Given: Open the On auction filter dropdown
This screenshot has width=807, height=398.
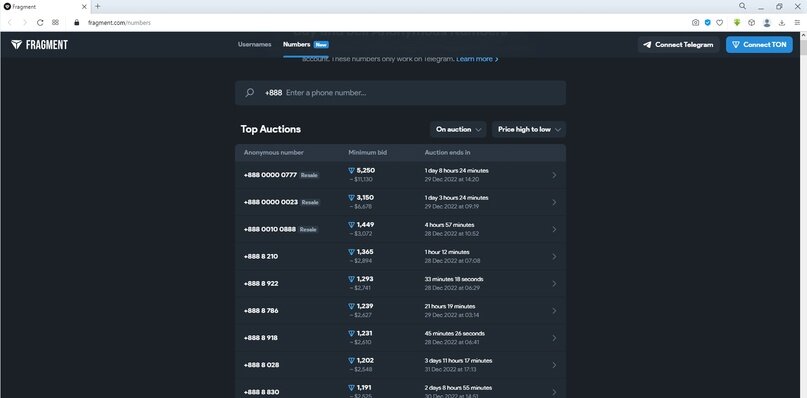Looking at the screenshot, I should click(458, 129).
